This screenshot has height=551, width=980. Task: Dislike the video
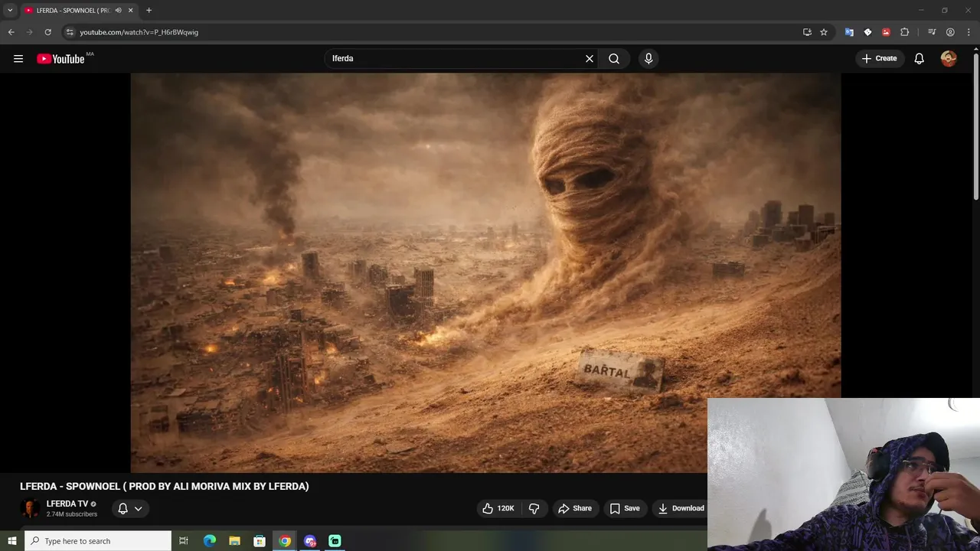pos(534,508)
